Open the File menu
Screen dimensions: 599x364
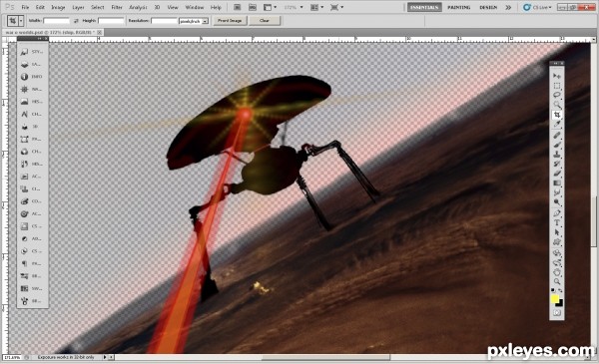(x=25, y=7)
